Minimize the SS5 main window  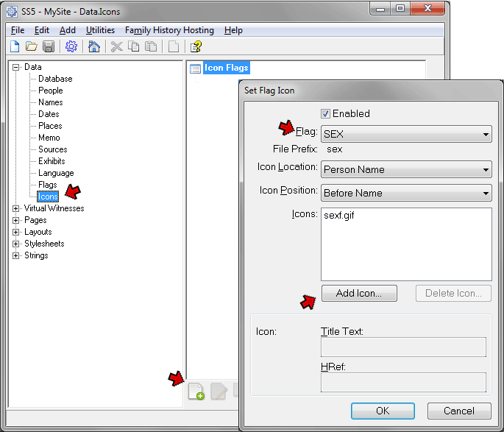click(x=380, y=9)
